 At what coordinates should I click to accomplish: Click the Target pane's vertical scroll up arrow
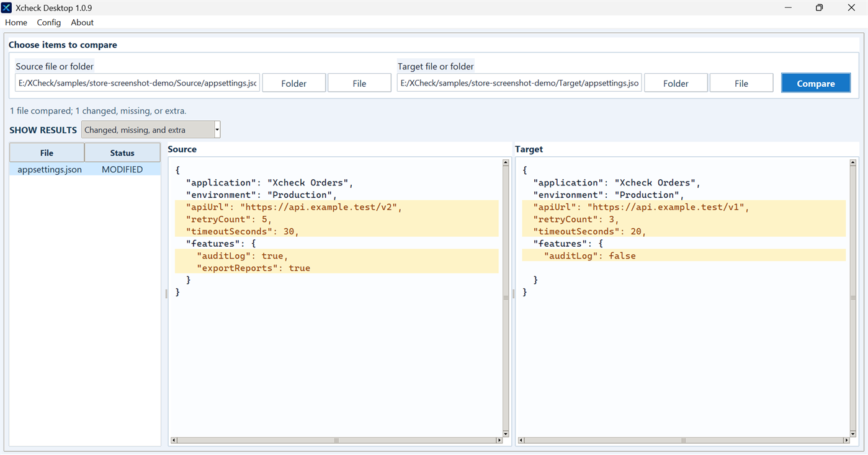point(853,163)
